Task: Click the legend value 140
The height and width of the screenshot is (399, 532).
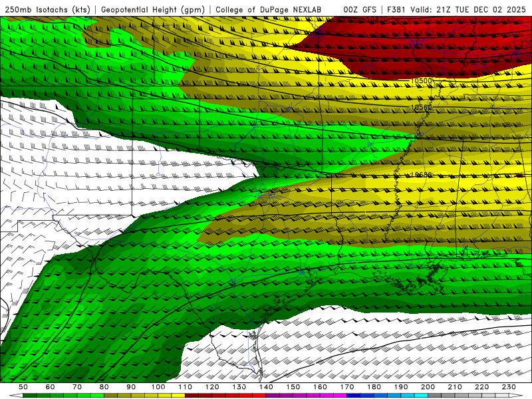Action: 266,387
